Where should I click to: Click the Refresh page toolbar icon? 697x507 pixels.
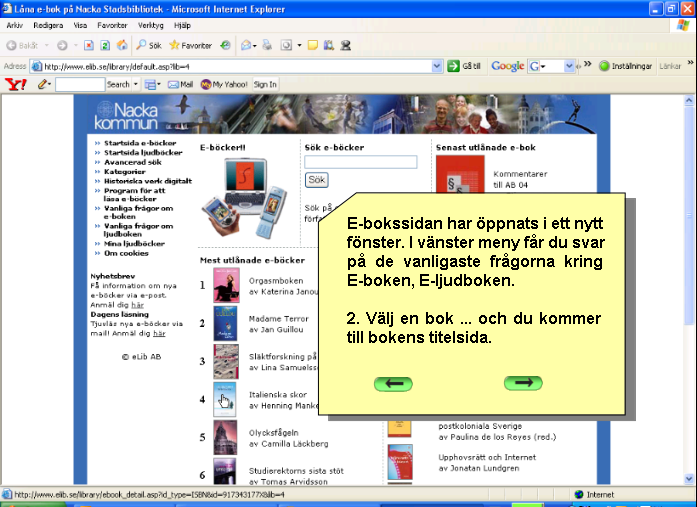click(x=105, y=45)
